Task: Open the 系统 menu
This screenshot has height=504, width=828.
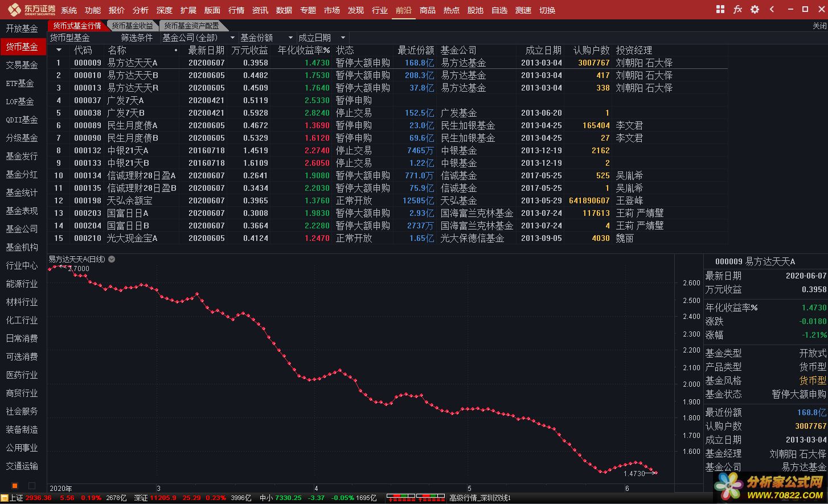Action: [69, 10]
